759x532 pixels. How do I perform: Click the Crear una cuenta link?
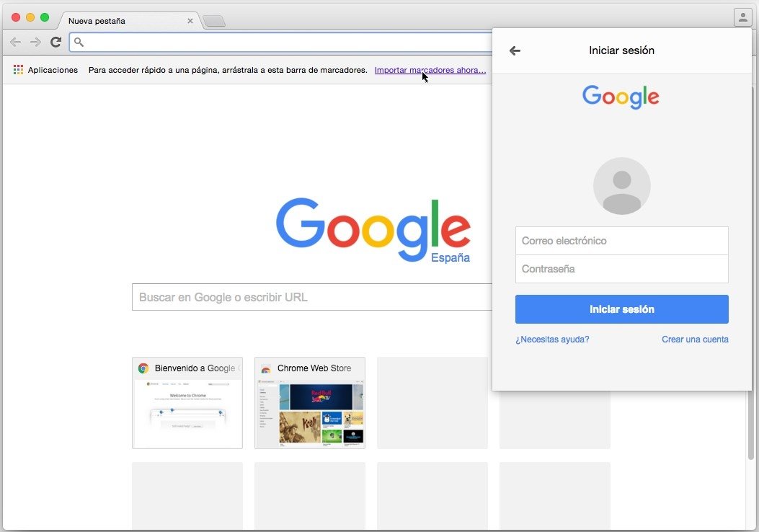695,340
